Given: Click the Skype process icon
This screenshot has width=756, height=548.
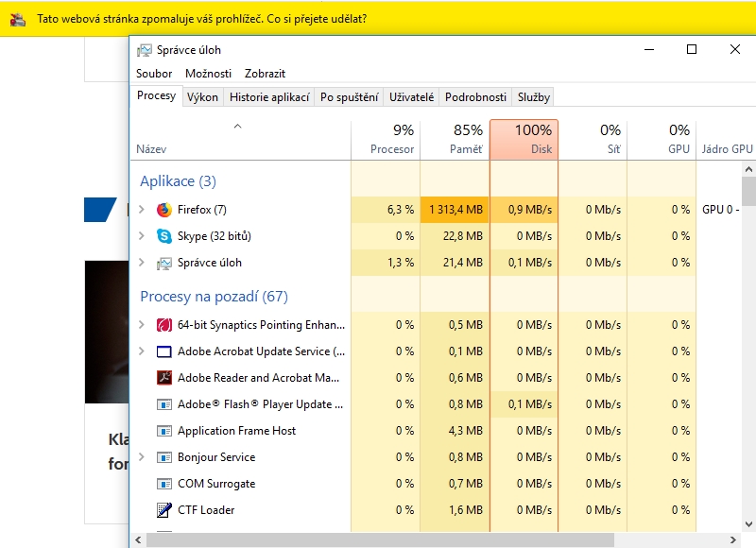Looking at the screenshot, I should pos(163,236).
